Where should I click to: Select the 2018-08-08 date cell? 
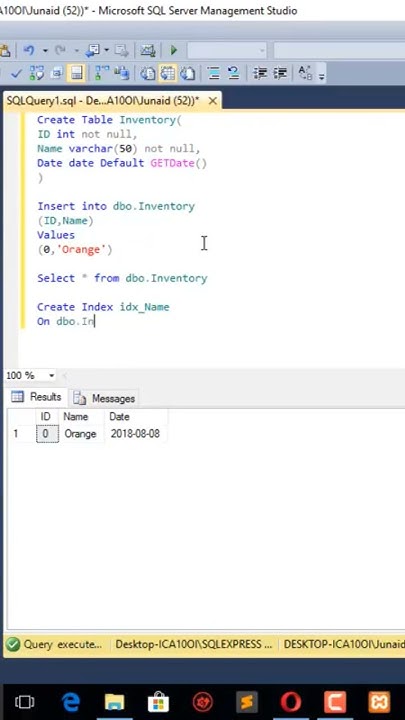[x=135, y=434]
